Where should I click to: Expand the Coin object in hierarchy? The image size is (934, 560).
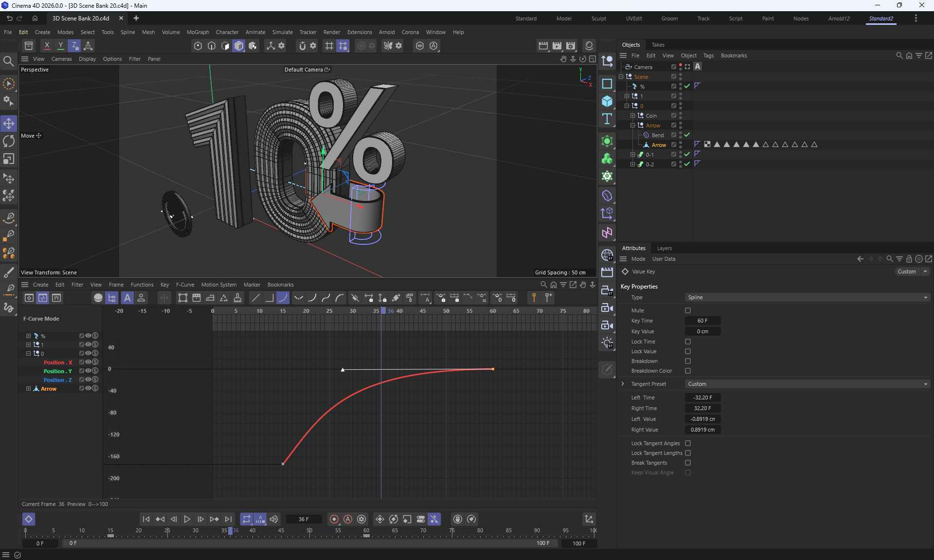632,116
